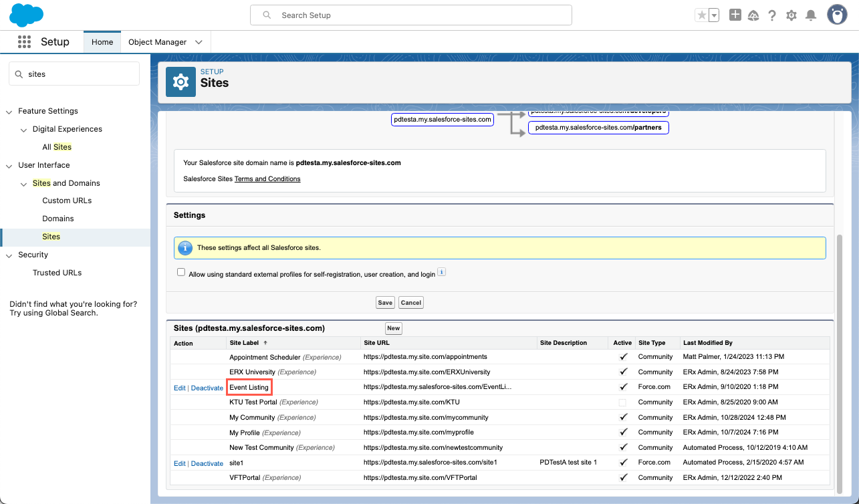Switch to the Home tab

pos(102,42)
